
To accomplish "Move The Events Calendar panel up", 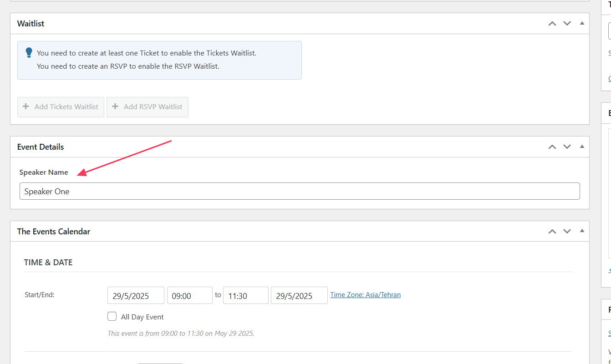I will pos(552,231).
